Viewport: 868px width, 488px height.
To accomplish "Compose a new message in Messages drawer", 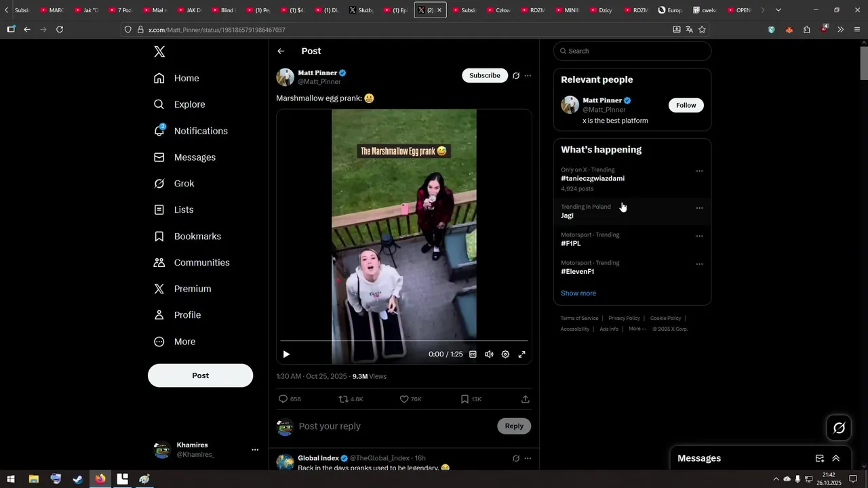I will click(x=819, y=458).
